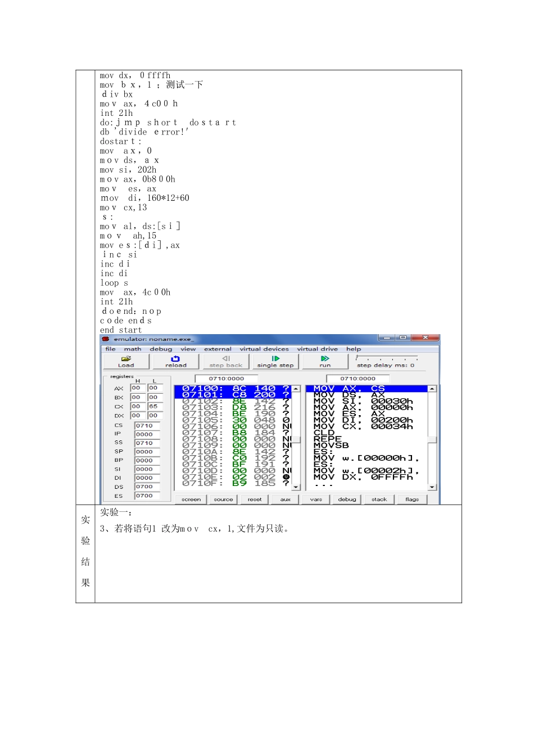Click the disassembly address field above the code list
This screenshot has width=534, height=756.
click(358, 379)
